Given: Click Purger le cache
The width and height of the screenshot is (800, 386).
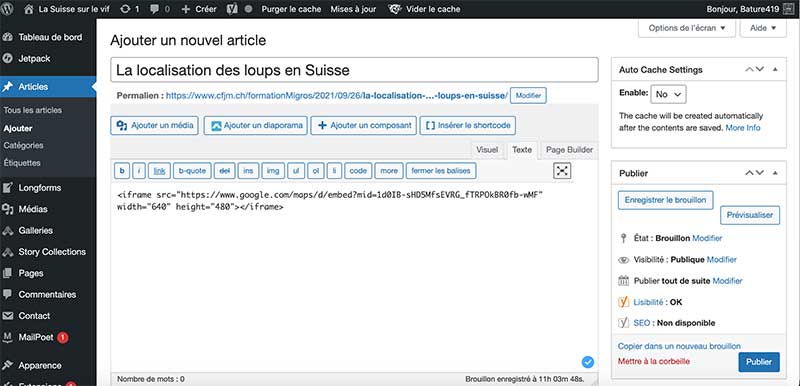Looking at the screenshot, I should click(291, 9).
